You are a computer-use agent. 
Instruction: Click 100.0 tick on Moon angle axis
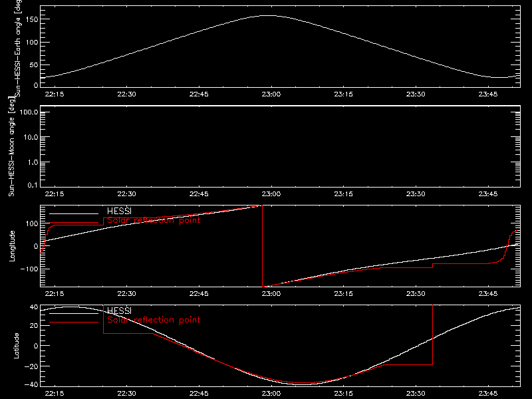pyautogui.click(x=29, y=112)
